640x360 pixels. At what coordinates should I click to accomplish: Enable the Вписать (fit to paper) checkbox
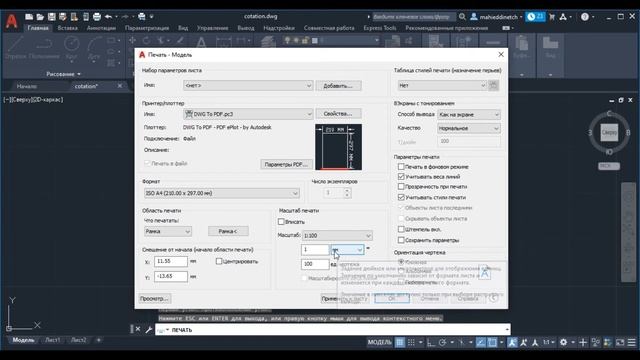[281, 222]
